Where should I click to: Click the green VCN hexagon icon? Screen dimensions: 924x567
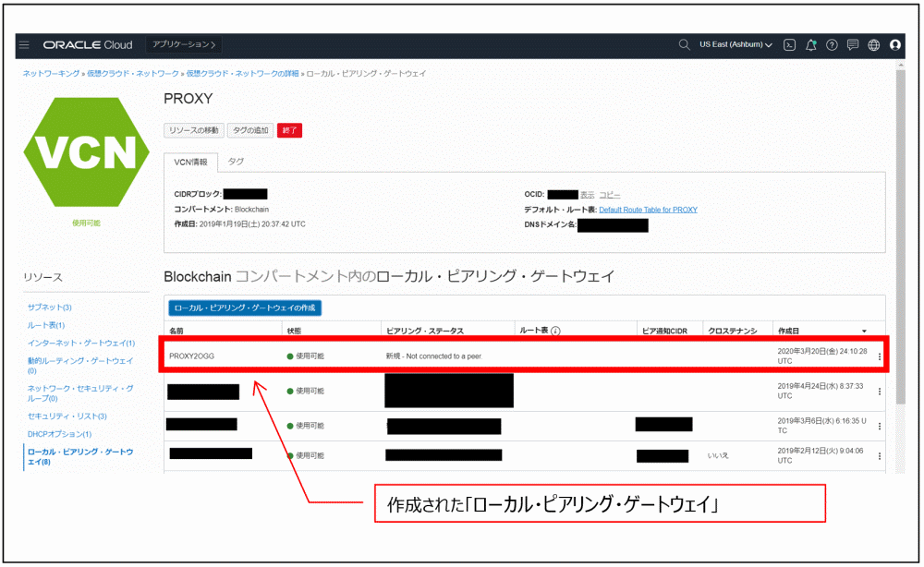coord(86,151)
